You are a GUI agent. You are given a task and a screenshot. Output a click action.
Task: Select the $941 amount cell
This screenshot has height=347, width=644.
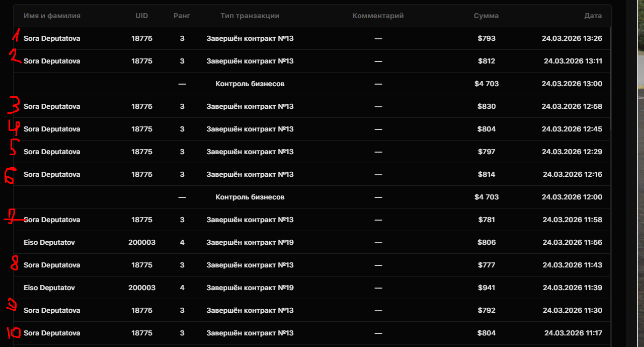coord(487,288)
